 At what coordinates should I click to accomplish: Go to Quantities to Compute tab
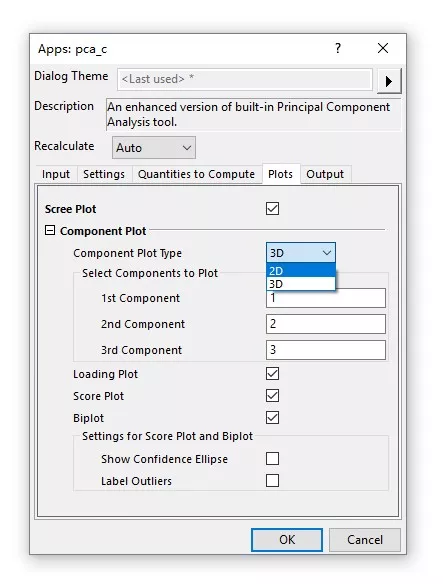click(196, 174)
